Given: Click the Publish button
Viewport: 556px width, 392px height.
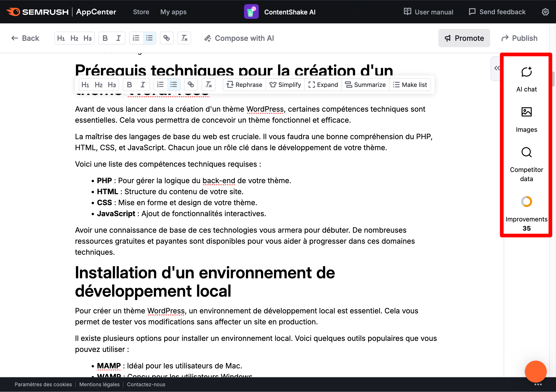Looking at the screenshot, I should point(519,38).
